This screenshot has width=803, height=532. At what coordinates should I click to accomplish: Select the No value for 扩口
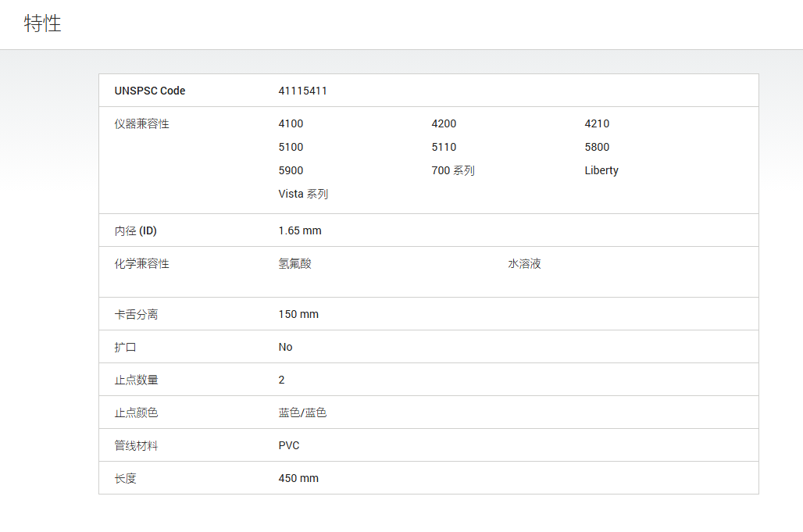point(285,347)
